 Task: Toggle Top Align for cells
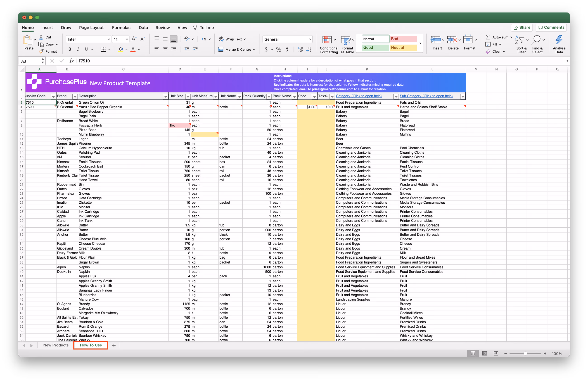click(157, 38)
